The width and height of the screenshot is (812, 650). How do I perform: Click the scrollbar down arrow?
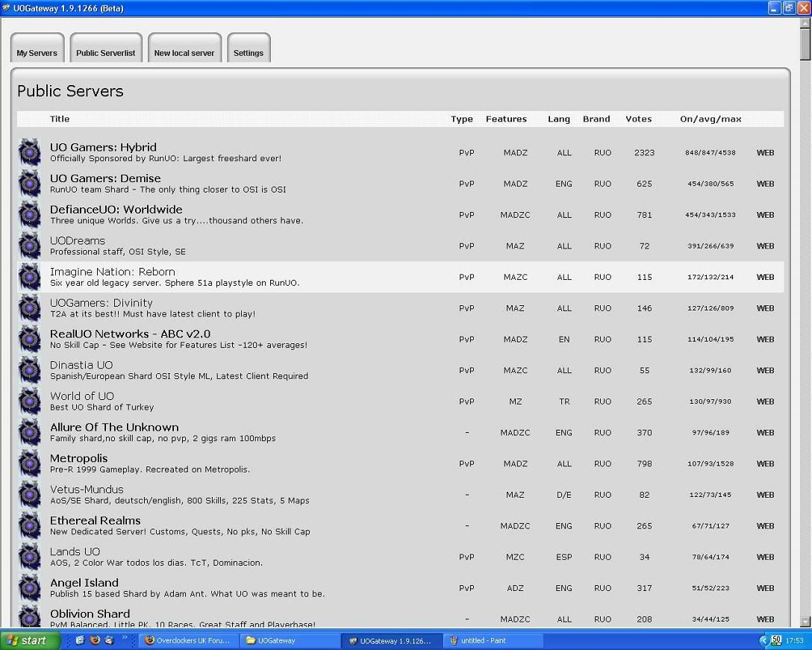tap(805, 621)
